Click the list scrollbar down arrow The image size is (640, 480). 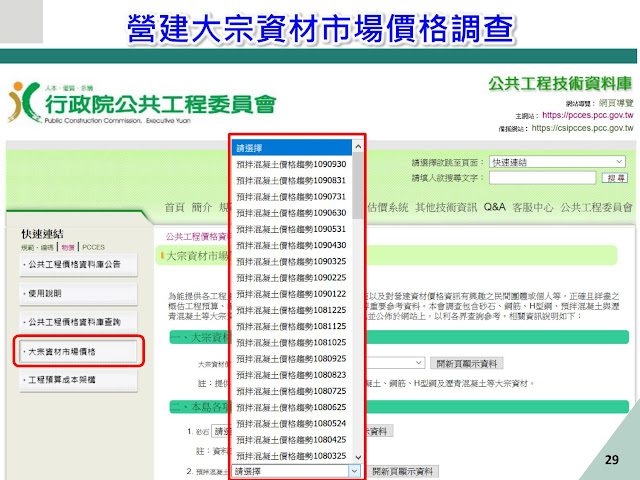[x=358, y=457]
